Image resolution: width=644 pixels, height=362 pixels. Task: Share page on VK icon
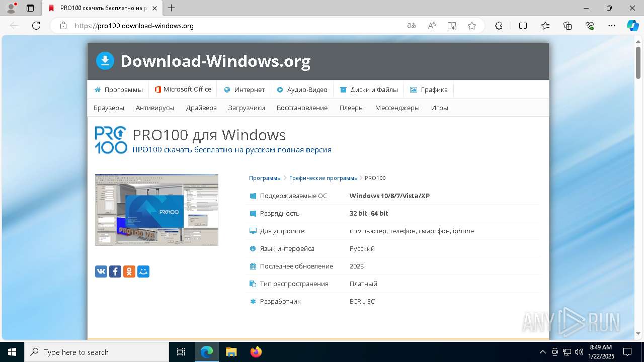click(x=101, y=271)
